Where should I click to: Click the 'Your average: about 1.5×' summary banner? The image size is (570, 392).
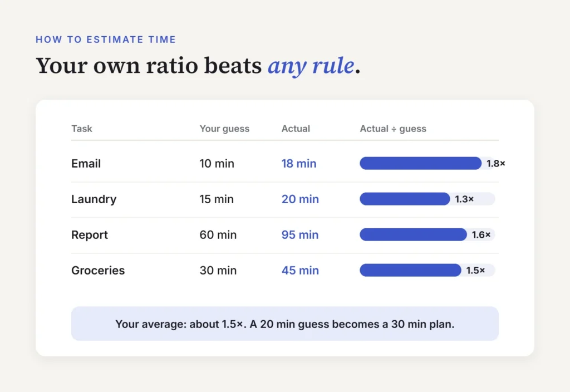pos(285,324)
